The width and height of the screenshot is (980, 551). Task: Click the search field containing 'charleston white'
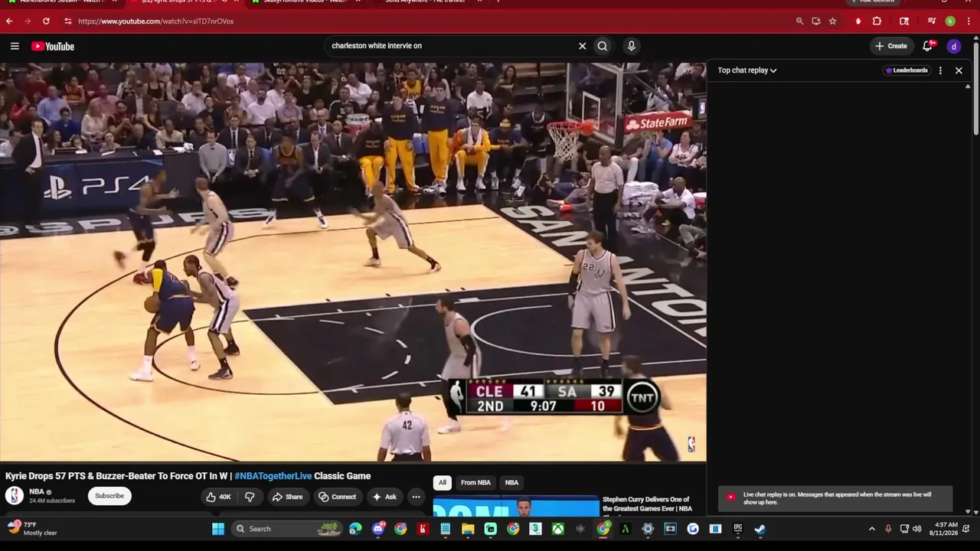[x=452, y=46]
